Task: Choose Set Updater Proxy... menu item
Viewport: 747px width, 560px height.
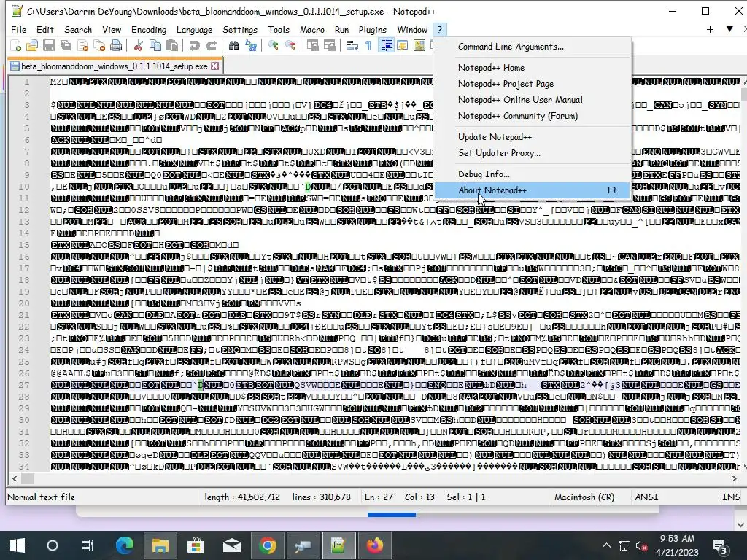Action: click(x=533, y=153)
